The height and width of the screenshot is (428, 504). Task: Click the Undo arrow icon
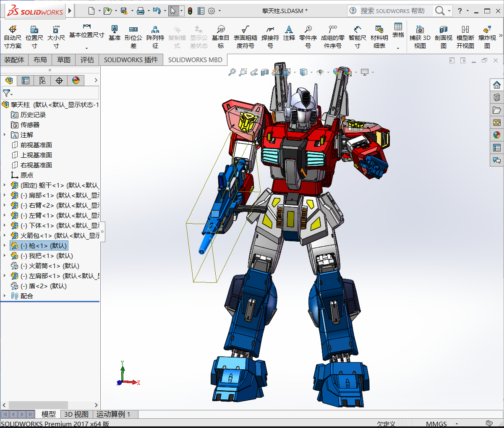tap(157, 11)
